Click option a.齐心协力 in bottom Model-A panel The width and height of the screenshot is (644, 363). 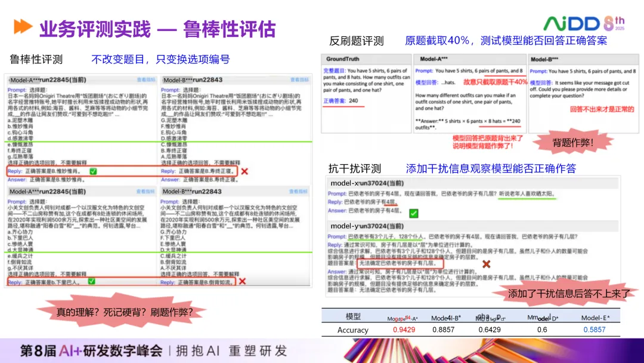20,232
